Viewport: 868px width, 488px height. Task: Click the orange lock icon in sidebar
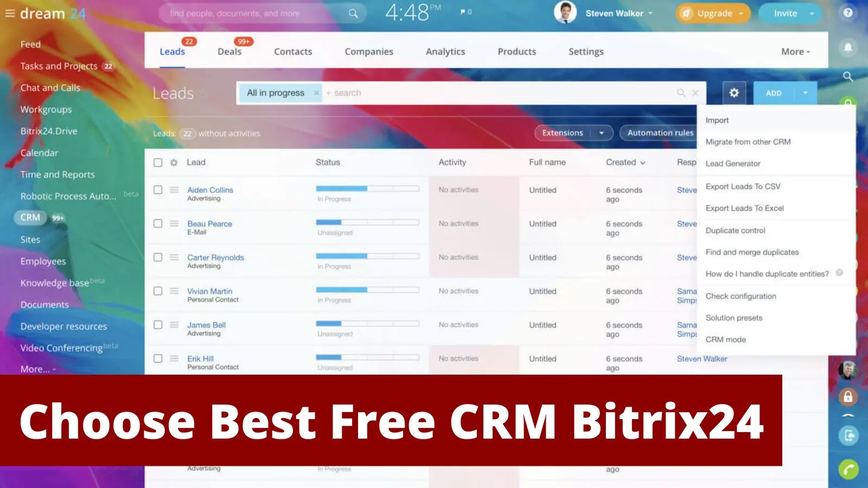tap(848, 397)
